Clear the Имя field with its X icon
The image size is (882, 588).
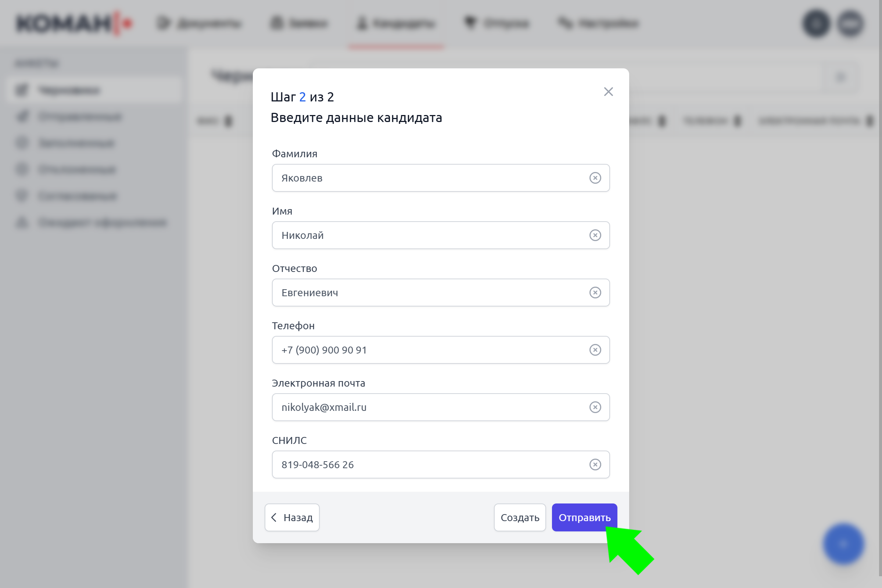pos(595,235)
